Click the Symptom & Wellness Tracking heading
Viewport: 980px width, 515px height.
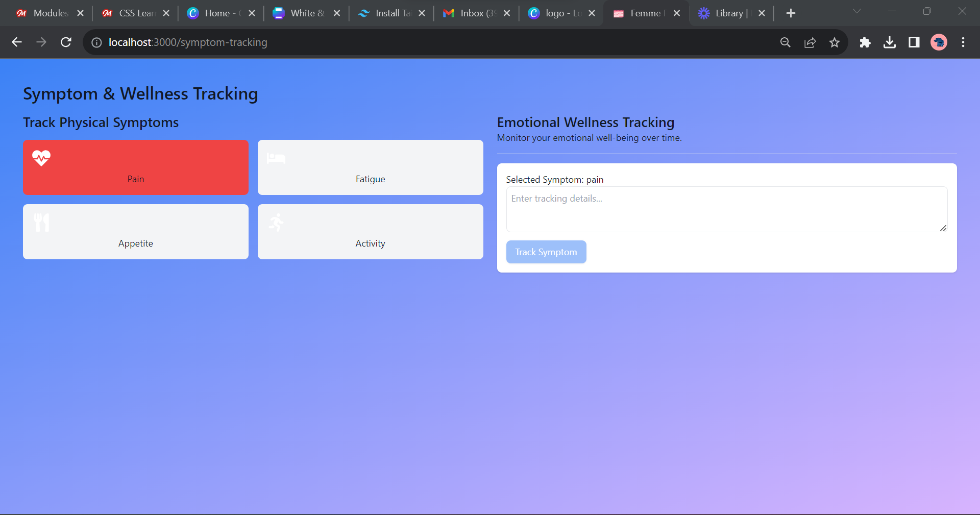click(140, 94)
